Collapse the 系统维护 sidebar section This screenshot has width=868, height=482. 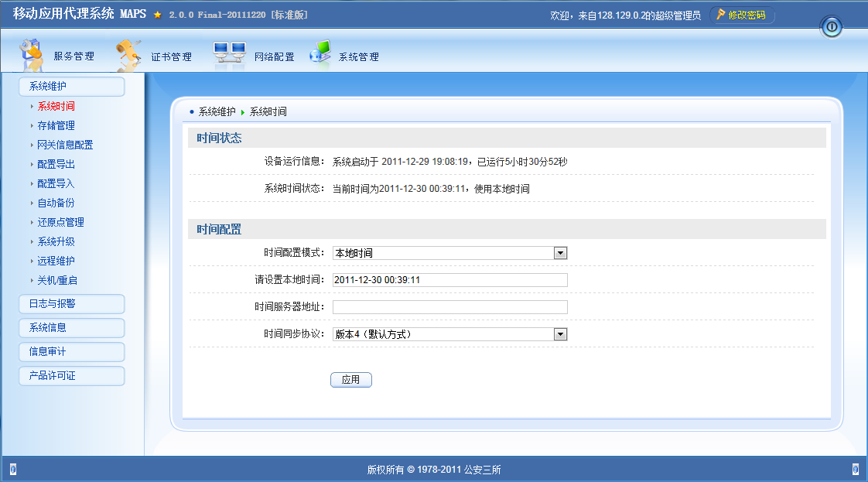pyautogui.click(x=71, y=86)
